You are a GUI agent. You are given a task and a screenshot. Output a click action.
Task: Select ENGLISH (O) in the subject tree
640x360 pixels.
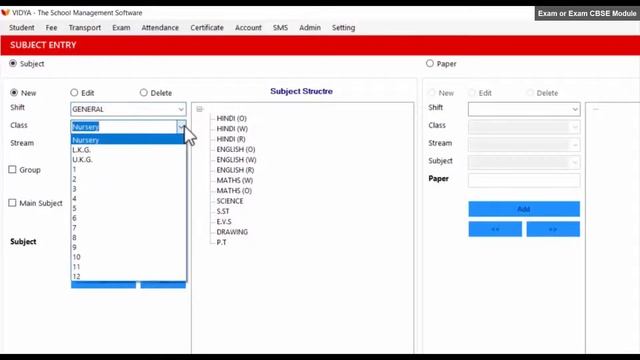(236, 149)
